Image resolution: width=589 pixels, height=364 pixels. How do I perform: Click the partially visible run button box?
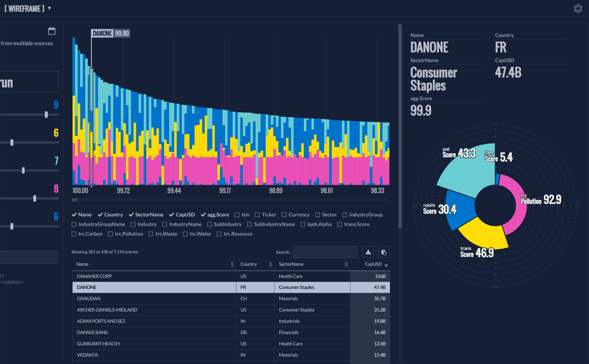pyautogui.click(x=29, y=82)
